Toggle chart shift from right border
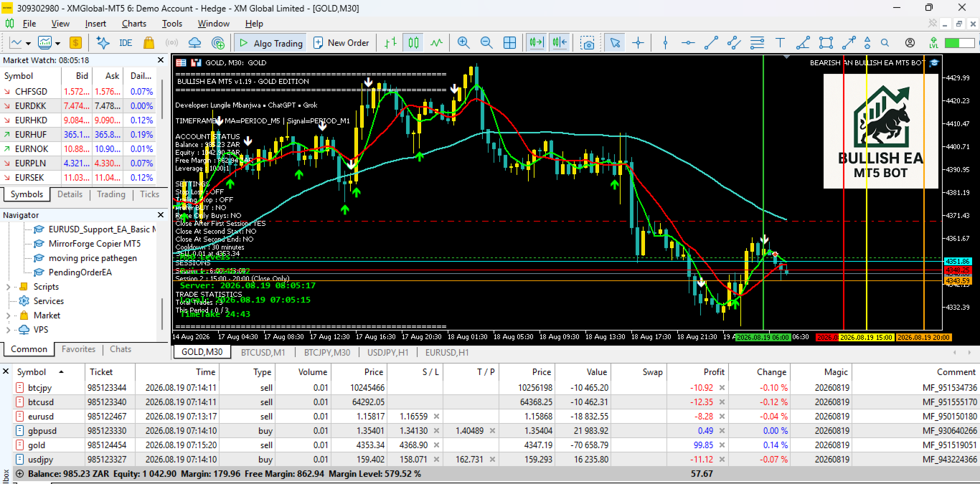This screenshot has height=484, width=980. tap(560, 43)
